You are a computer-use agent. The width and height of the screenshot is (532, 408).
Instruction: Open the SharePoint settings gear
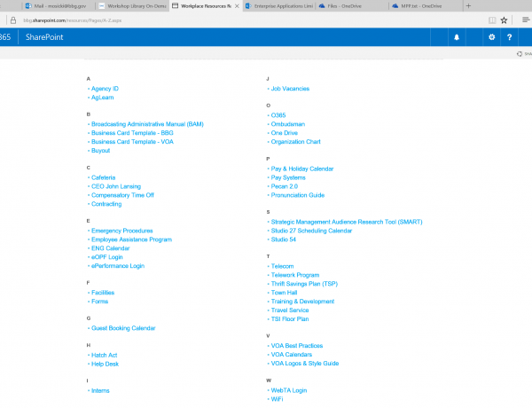coord(491,37)
